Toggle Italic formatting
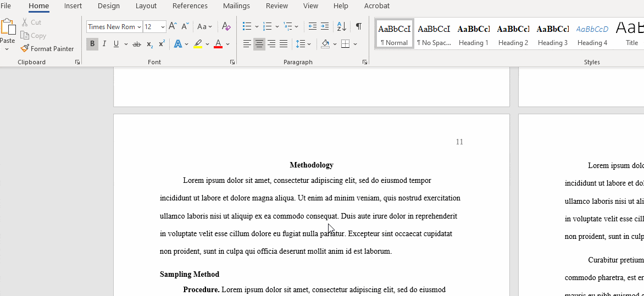Screen dimensions: 644x296 pos(104,44)
